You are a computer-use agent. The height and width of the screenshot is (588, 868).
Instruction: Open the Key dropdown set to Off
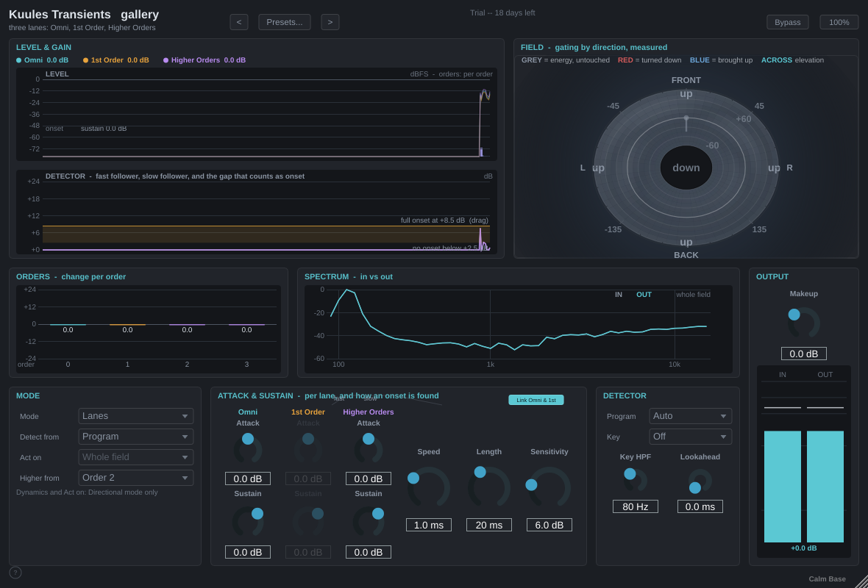tap(690, 437)
